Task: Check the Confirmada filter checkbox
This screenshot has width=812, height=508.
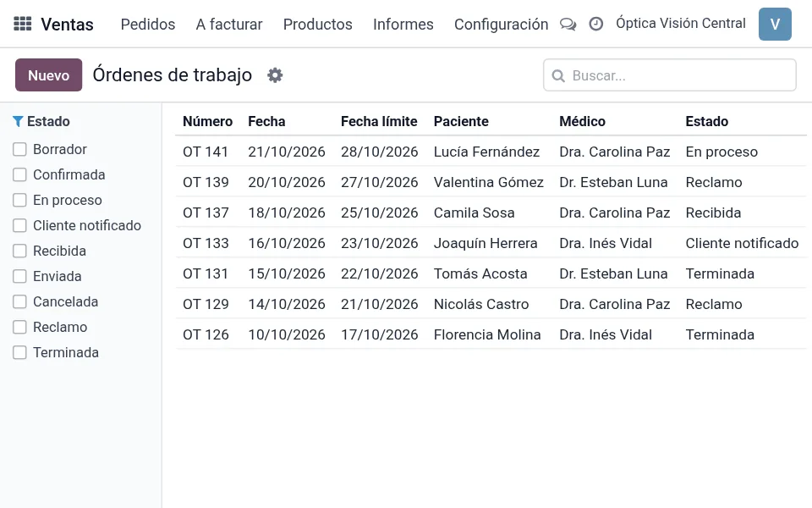Action: (19, 174)
